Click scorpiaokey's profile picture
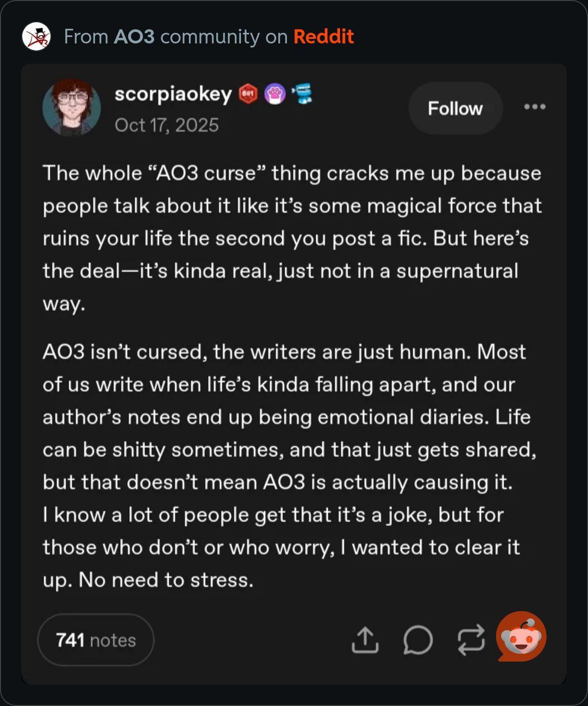588x706 pixels. 71,107
